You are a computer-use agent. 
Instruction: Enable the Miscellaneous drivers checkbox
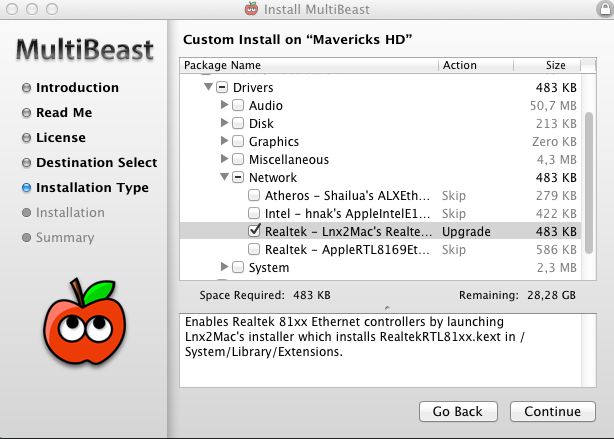(238, 159)
